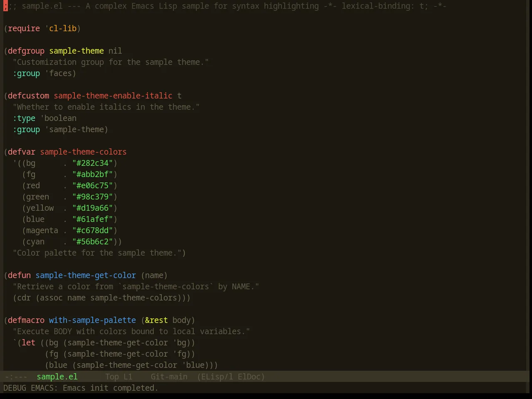
Task: Click 'lexical-binding: t;' in header comment
Action: [385, 6]
